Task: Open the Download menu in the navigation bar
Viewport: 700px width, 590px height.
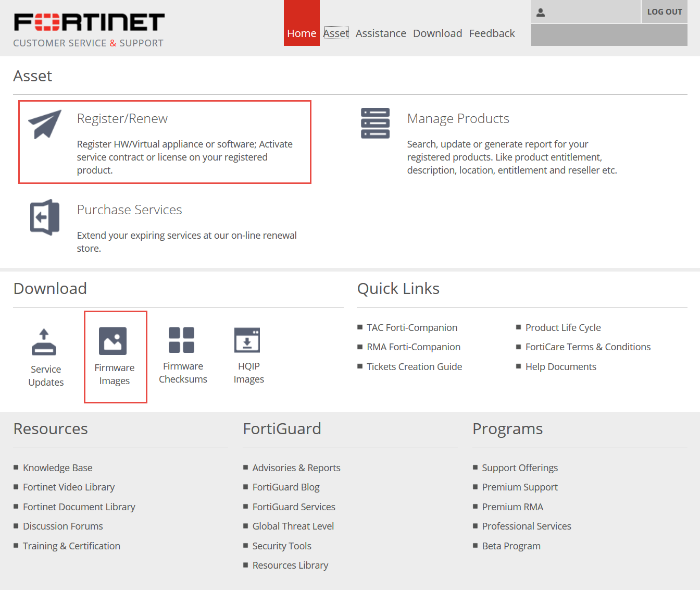Action: [438, 33]
